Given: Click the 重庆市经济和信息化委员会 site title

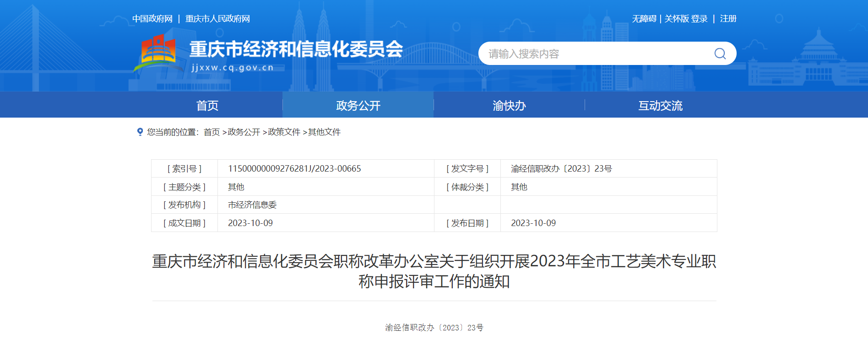Looking at the screenshot, I should pyautogui.click(x=296, y=49).
